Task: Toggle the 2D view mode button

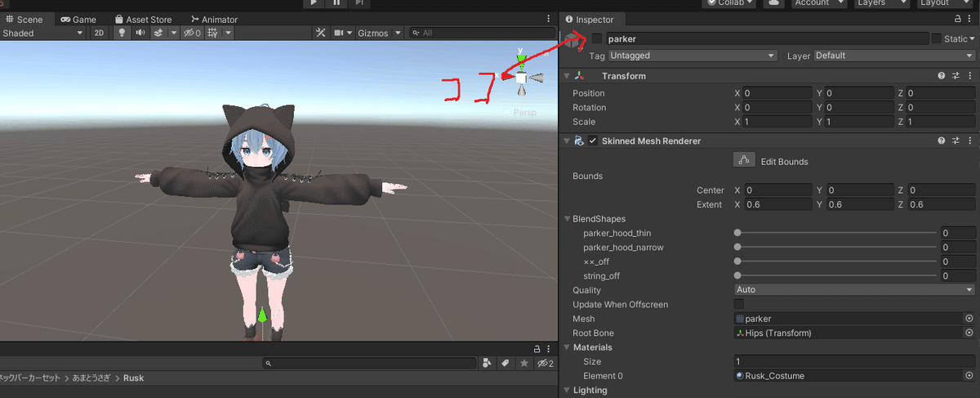Action: point(99,33)
